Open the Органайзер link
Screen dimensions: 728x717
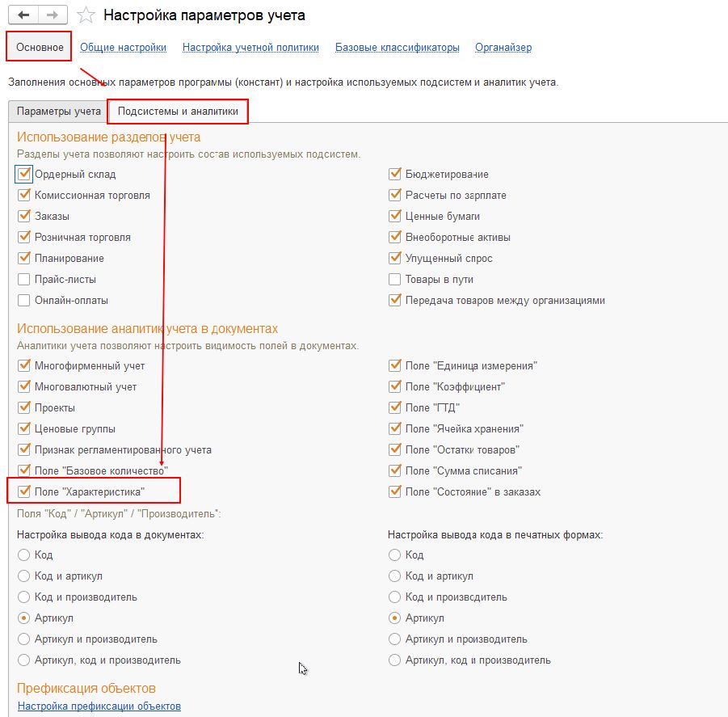503,48
